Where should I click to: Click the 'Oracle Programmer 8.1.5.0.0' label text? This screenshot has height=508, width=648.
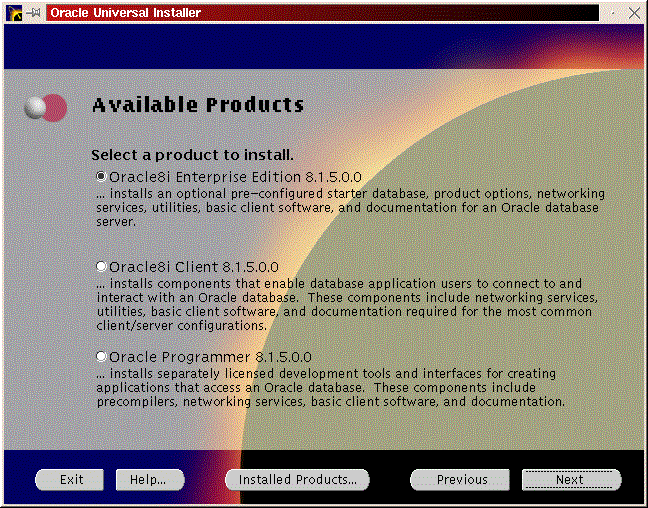click(210, 357)
